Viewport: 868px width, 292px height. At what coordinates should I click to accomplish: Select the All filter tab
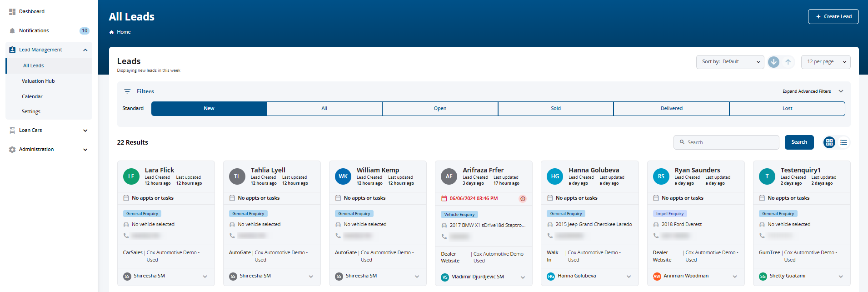pyautogui.click(x=324, y=109)
